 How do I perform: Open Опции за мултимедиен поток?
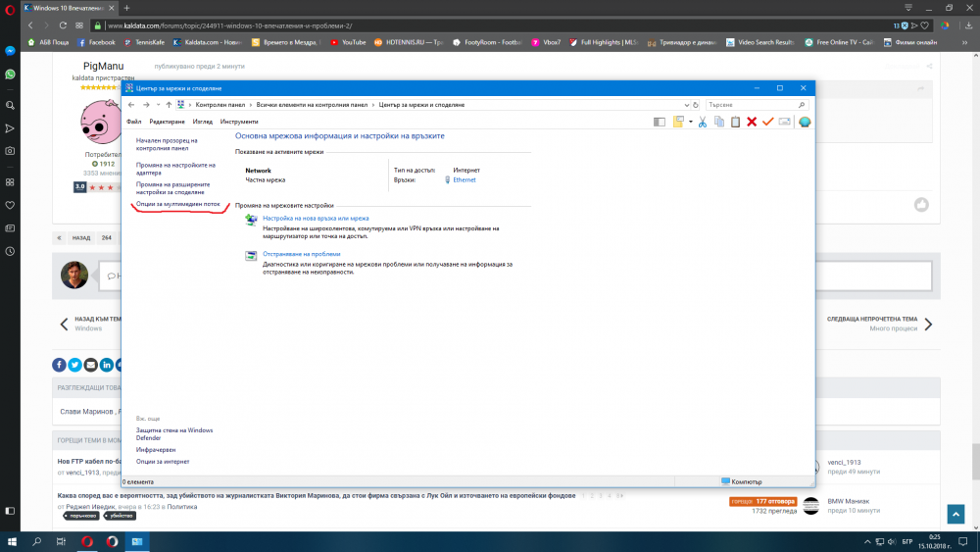click(178, 204)
